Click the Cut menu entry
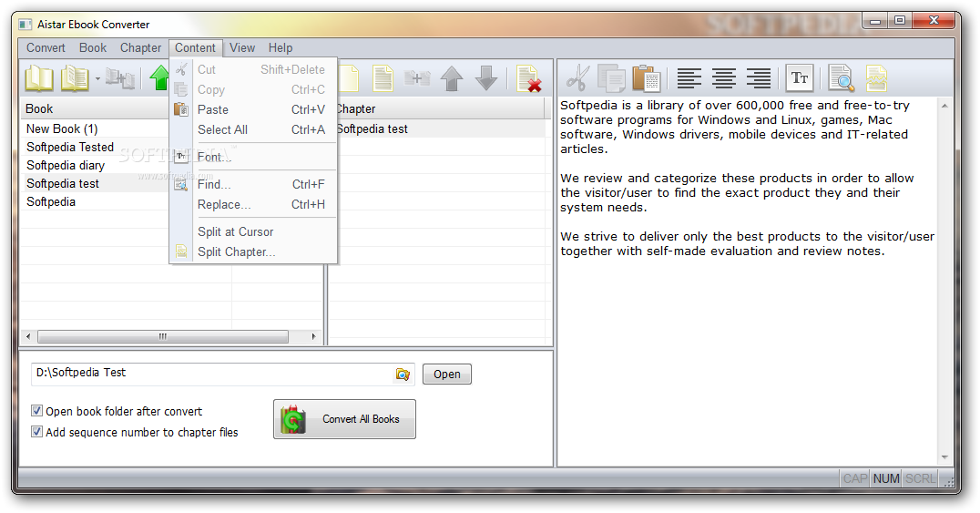980x513 pixels. pos(253,69)
